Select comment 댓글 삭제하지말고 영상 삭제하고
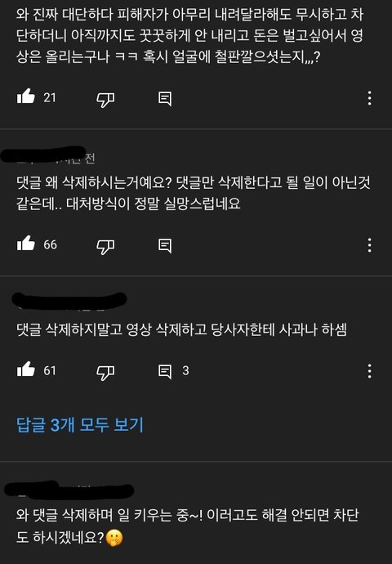 (x=181, y=329)
